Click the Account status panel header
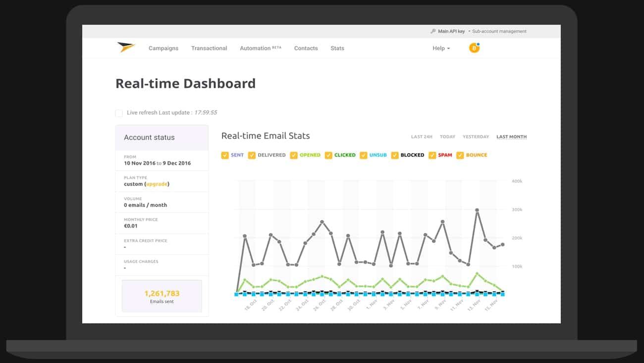Screen dimensions: 644x363 pos(162,138)
